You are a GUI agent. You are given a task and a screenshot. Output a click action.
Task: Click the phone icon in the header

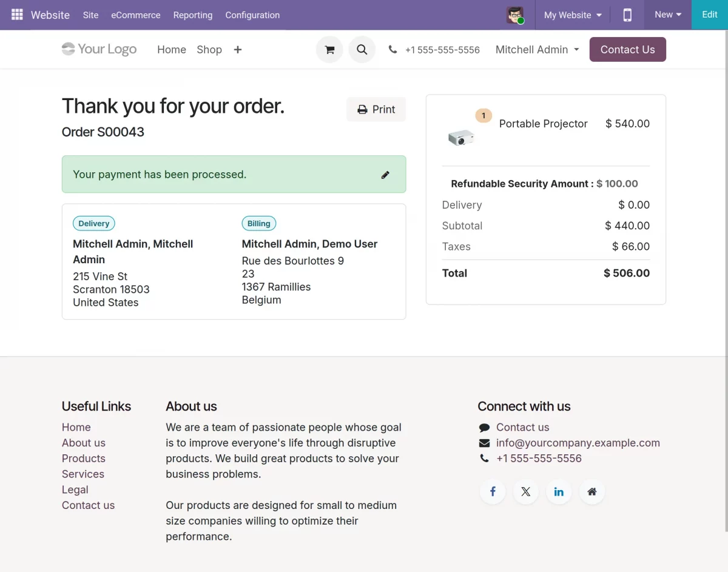pos(393,50)
